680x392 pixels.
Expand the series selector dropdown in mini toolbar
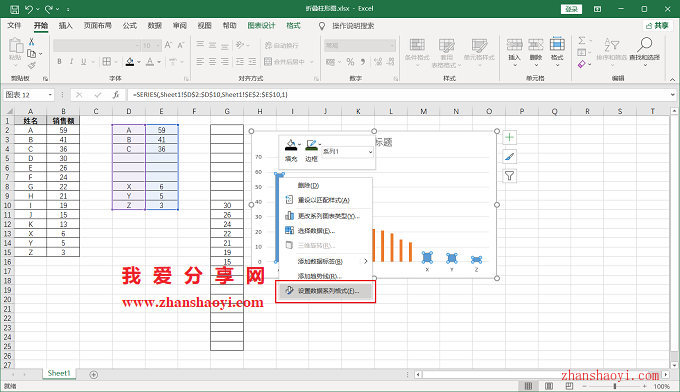coord(370,152)
